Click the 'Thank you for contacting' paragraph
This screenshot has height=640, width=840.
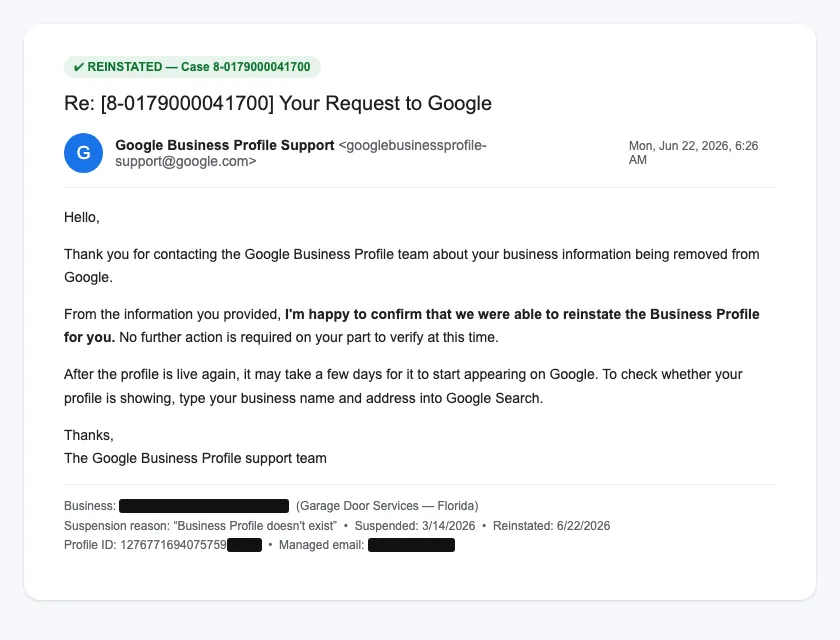pos(411,266)
